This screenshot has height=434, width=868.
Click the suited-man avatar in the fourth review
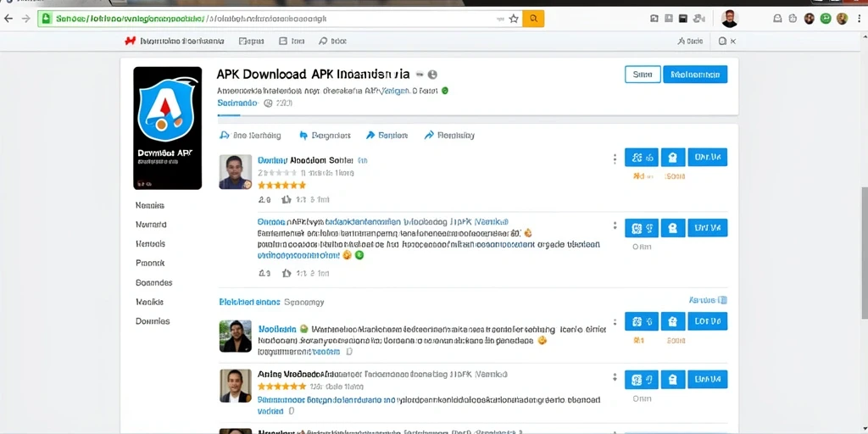[x=236, y=386]
